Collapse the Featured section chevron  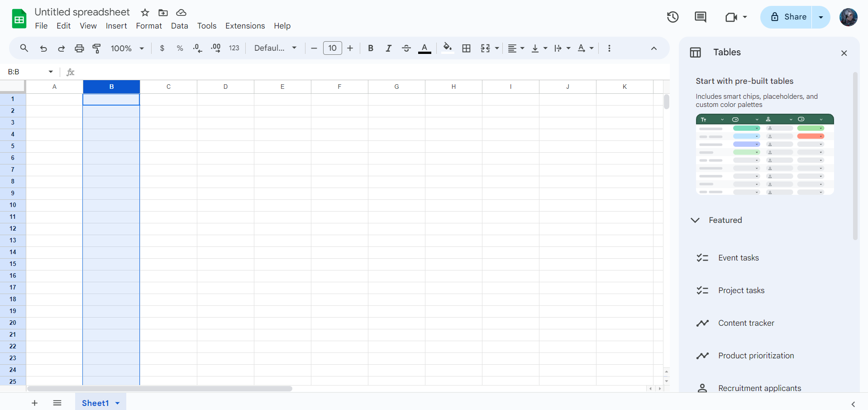click(x=695, y=220)
